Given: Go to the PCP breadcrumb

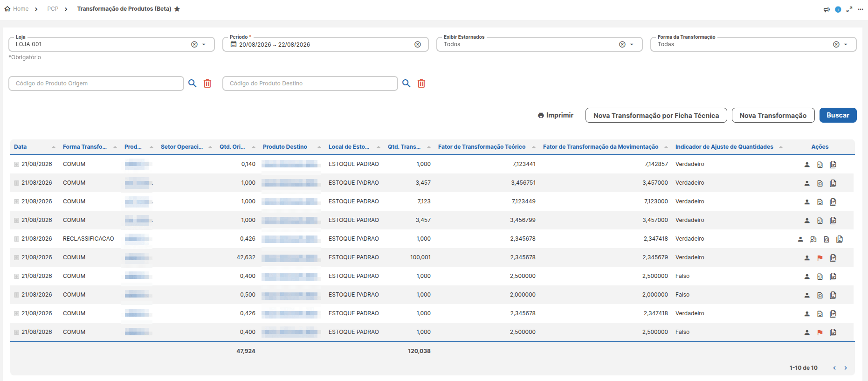Looking at the screenshot, I should (53, 9).
